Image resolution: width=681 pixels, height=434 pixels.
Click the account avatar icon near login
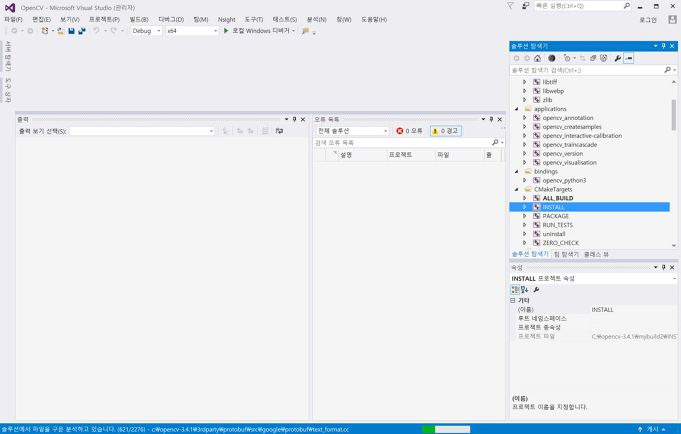tap(672, 20)
